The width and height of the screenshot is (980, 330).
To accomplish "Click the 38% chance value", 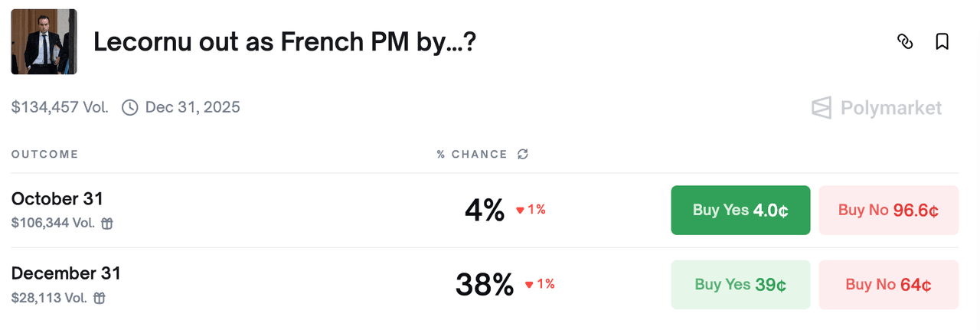I will pos(484,285).
